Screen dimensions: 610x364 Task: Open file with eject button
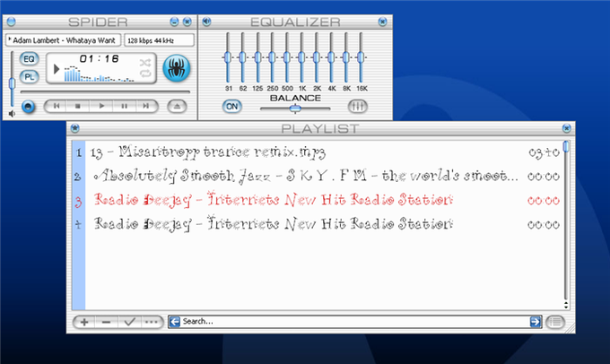pos(177,106)
